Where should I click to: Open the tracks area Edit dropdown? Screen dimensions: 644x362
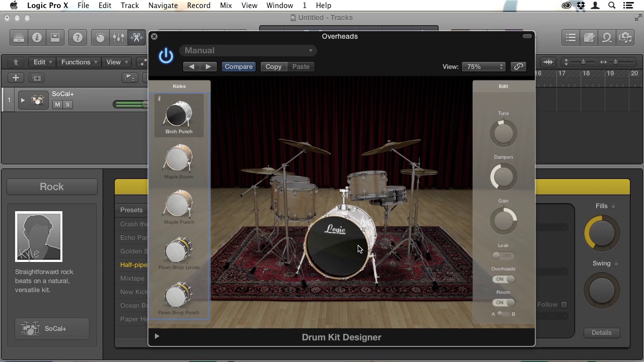(43, 62)
